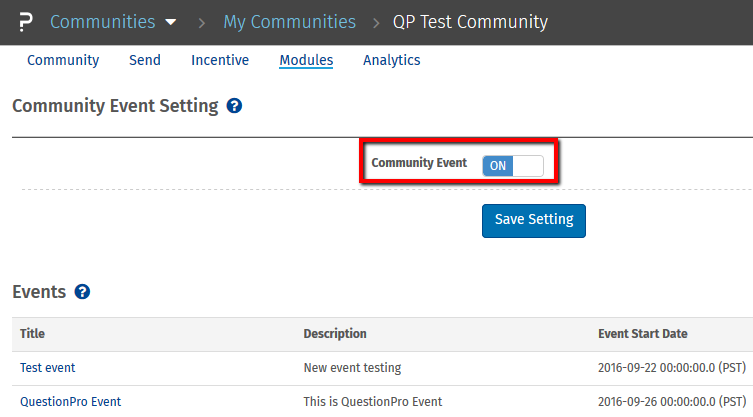753x417 pixels.
Task: Open the Test event link
Action: coord(48,368)
